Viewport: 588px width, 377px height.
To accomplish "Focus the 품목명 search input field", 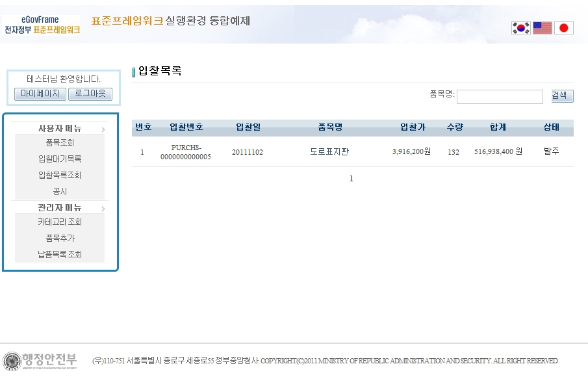I will [x=499, y=97].
